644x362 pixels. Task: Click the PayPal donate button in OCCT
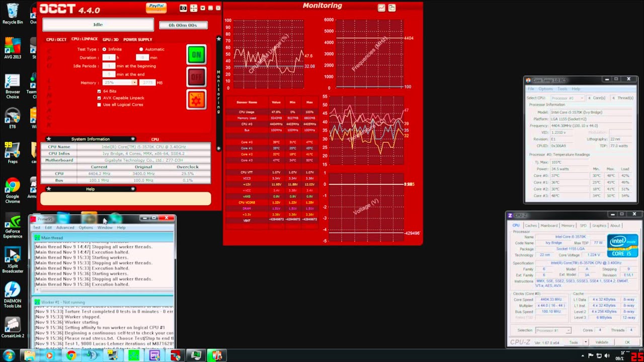pyautogui.click(x=156, y=8)
